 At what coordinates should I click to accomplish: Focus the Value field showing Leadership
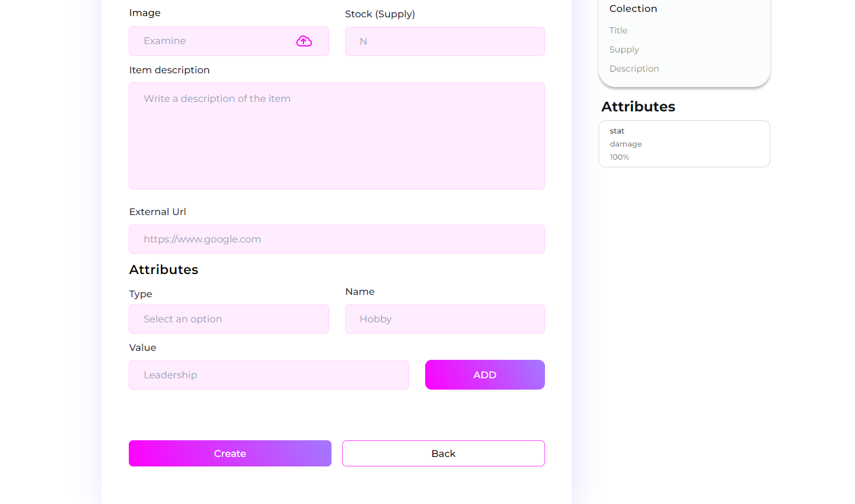pos(269,375)
